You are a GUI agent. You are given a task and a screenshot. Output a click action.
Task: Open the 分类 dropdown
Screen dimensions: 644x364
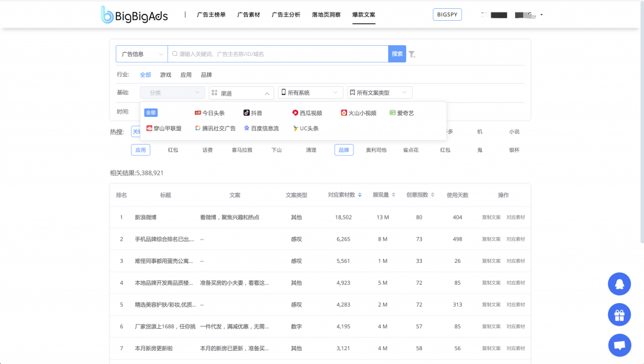pyautogui.click(x=172, y=93)
